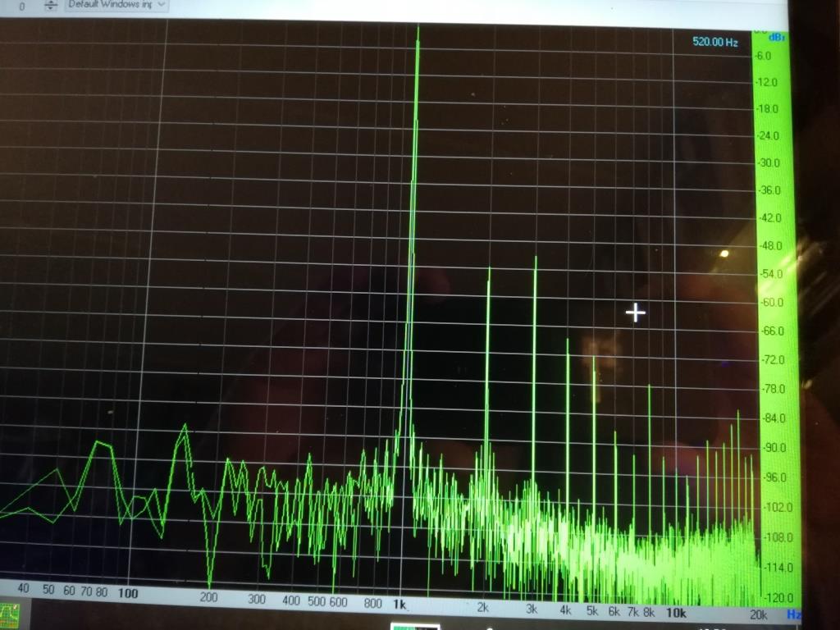Click the 3k label on the frequency axis
840x630 pixels.
532,609
